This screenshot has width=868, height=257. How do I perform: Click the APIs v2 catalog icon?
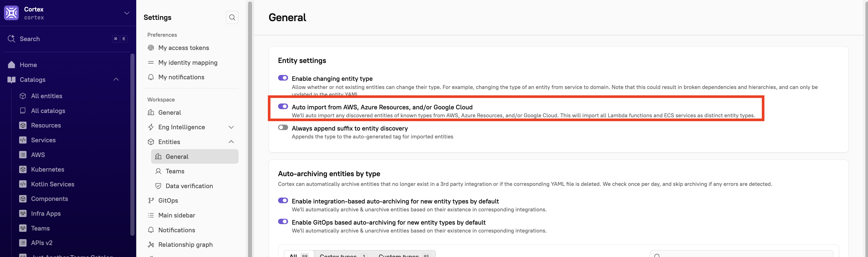tap(23, 243)
